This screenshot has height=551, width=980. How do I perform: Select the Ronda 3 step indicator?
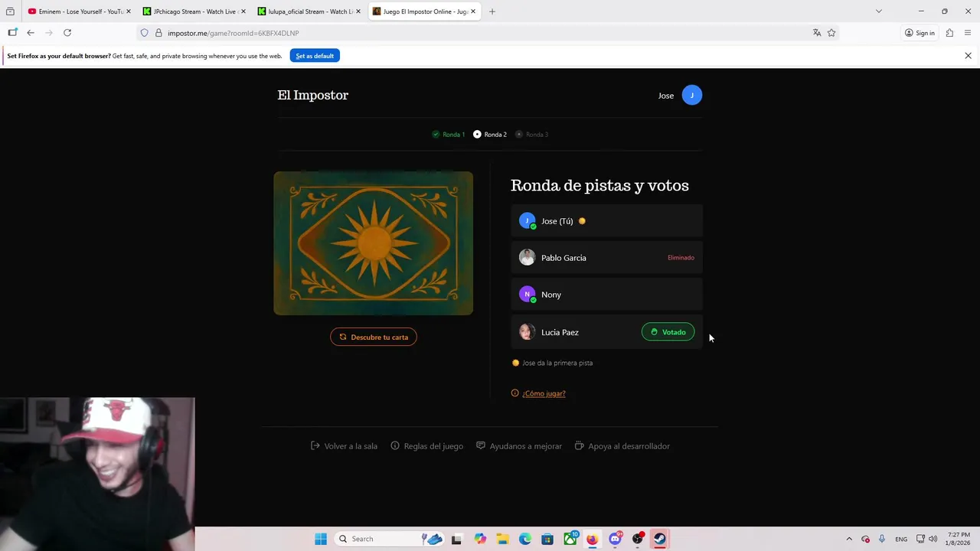532,135
